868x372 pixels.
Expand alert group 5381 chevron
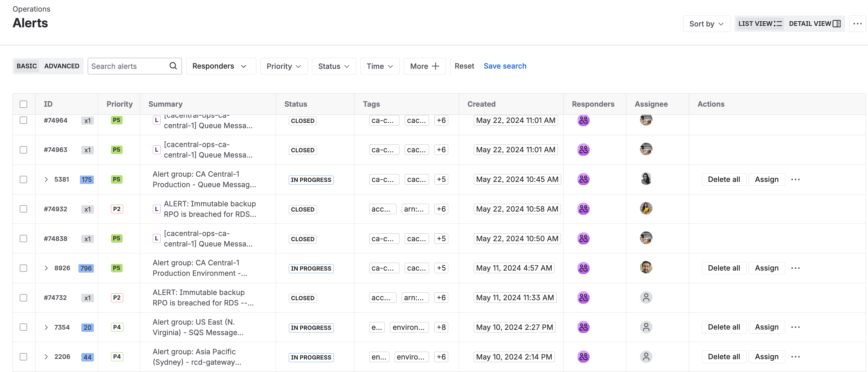click(x=46, y=180)
